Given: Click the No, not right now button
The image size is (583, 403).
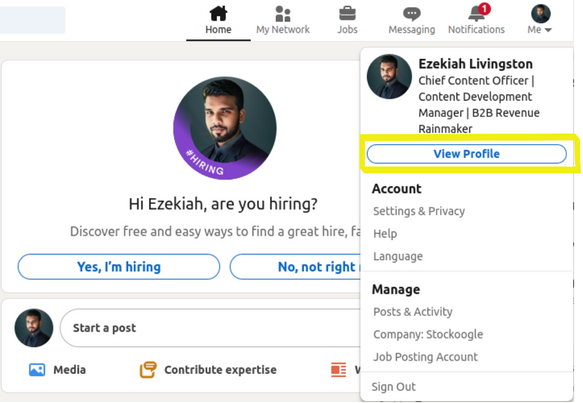Looking at the screenshot, I should click(x=295, y=267).
